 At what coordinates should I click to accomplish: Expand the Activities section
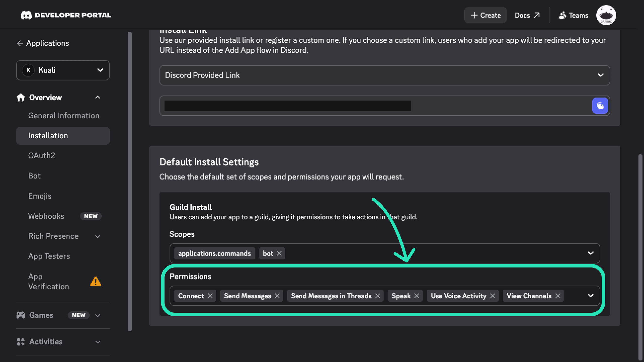(x=98, y=342)
